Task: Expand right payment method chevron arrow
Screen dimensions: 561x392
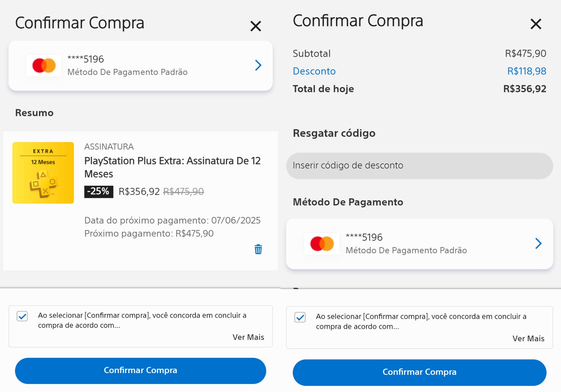Action: tap(538, 244)
